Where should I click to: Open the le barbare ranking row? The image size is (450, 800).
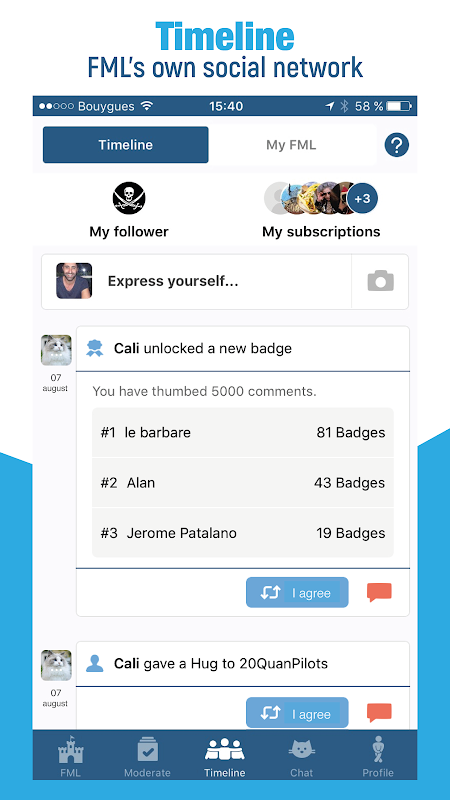point(243,433)
